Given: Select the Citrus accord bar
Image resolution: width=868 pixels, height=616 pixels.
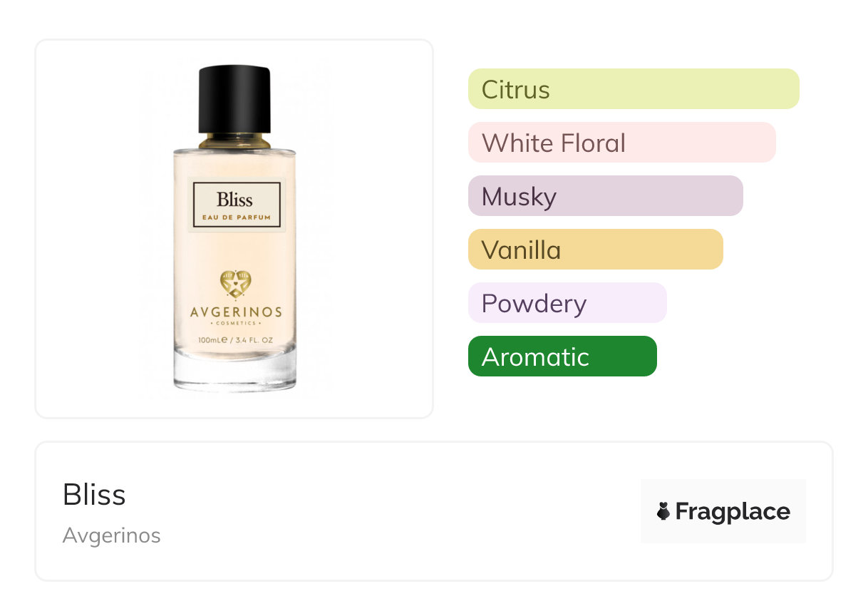Looking at the screenshot, I should click(x=633, y=89).
